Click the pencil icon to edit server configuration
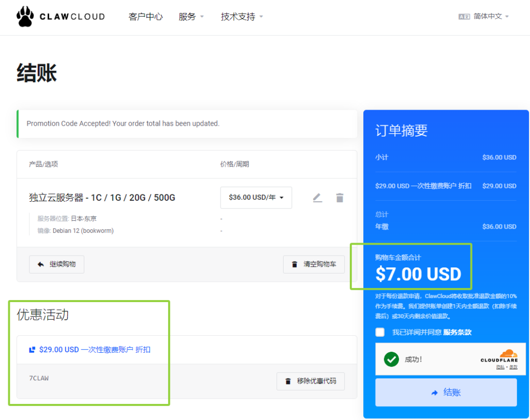Image resolution: width=530 pixels, height=420 pixels. point(317,198)
